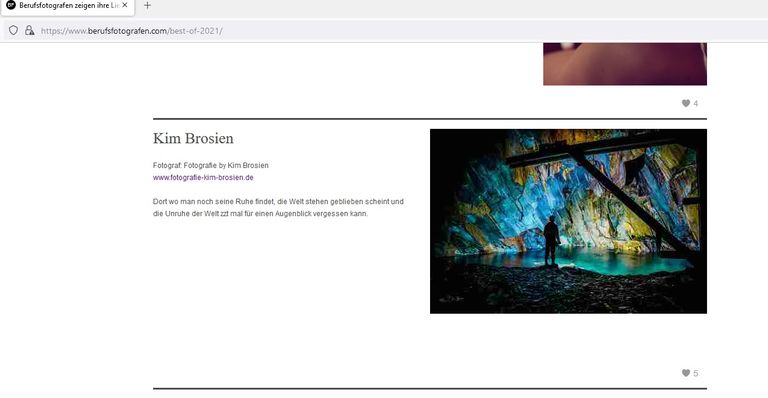Click the Kim Brosien heading
The height and width of the screenshot is (398, 768).
193,139
